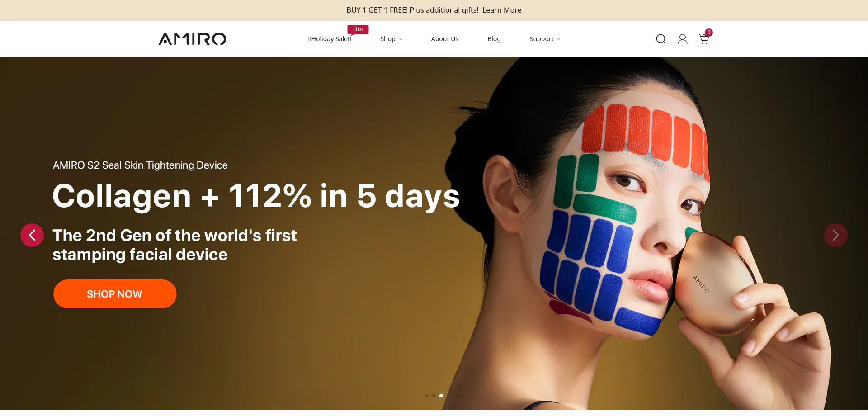Click the red Hot badge

click(x=358, y=29)
